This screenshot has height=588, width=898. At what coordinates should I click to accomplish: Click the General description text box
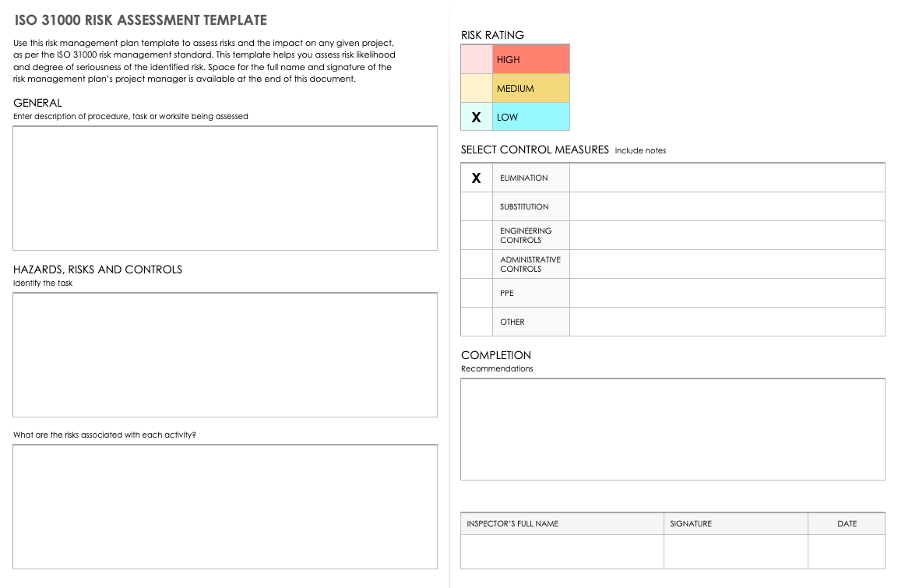pyautogui.click(x=224, y=188)
